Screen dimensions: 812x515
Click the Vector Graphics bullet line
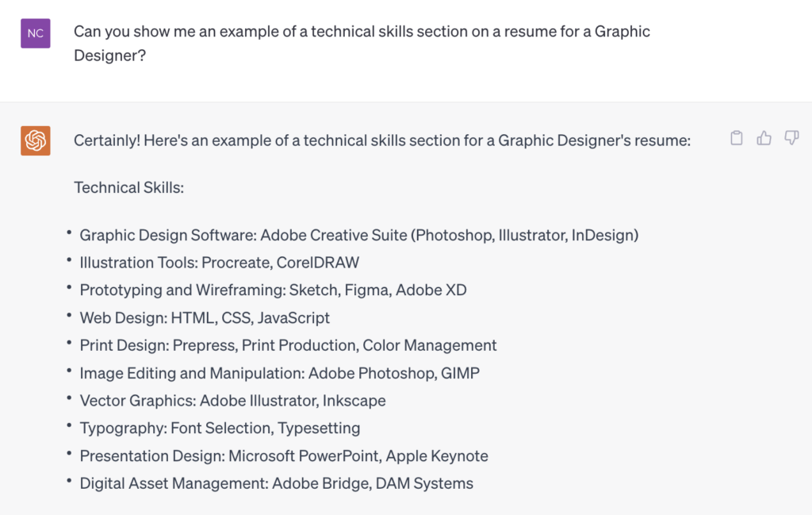tap(232, 401)
